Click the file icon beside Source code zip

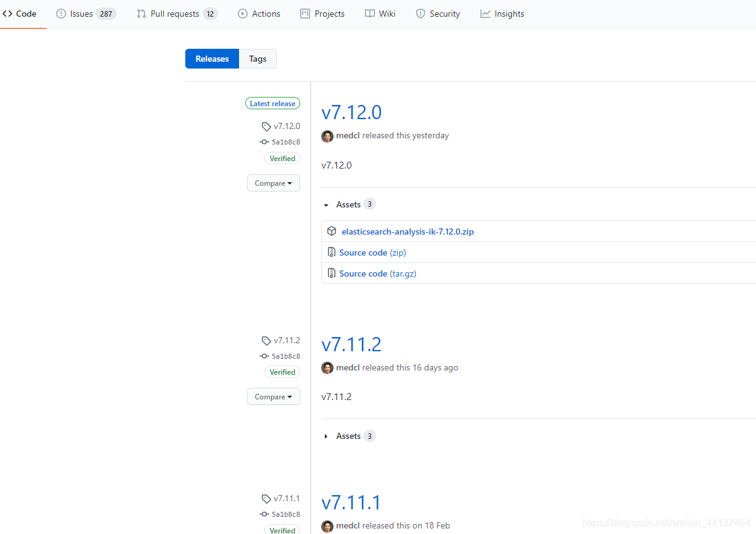332,252
